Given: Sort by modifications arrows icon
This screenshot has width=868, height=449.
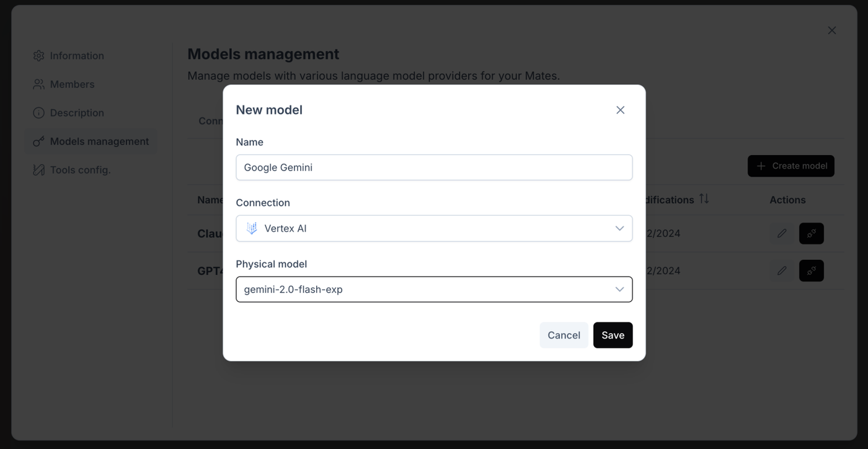Looking at the screenshot, I should 704,199.
